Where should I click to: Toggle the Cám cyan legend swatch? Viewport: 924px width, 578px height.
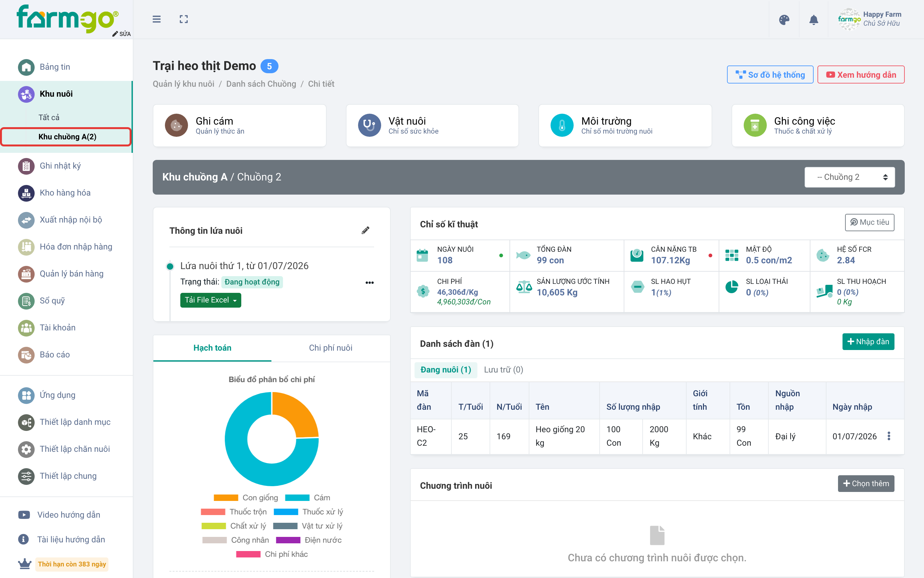pyautogui.click(x=297, y=497)
